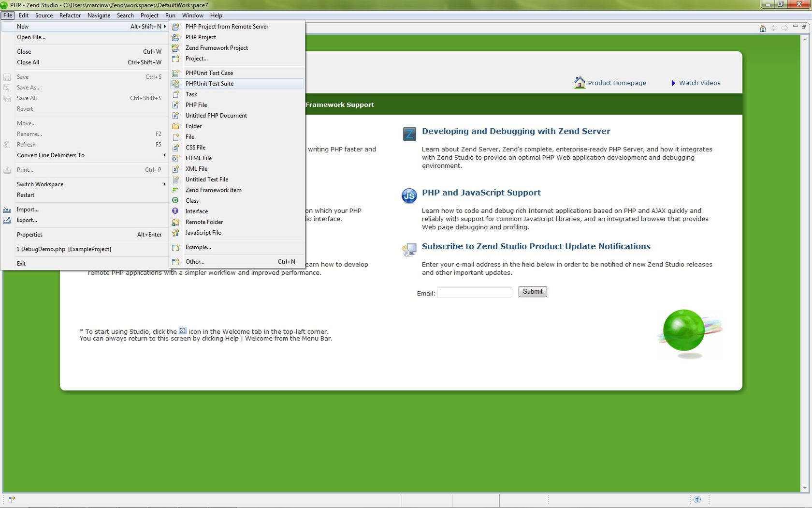Click the Zend Framework Item icon
The width and height of the screenshot is (812, 508).
click(176, 190)
